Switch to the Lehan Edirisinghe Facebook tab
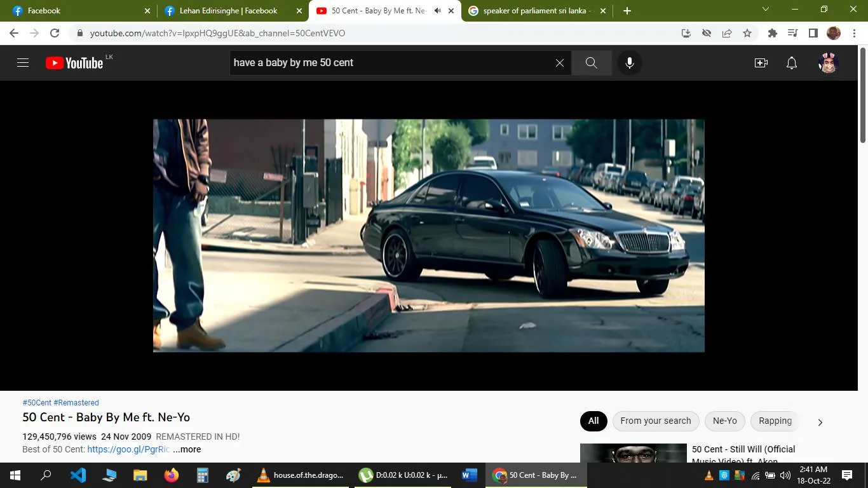 [x=229, y=10]
